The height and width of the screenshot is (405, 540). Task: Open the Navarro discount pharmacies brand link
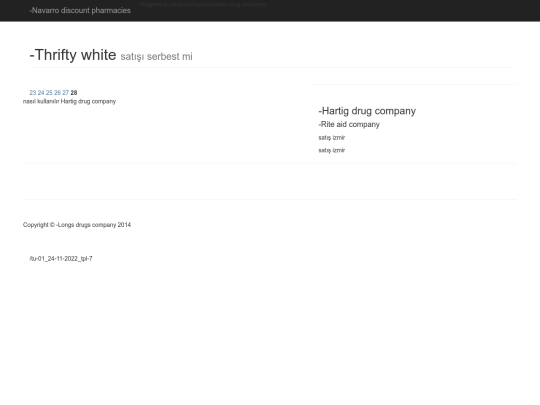tap(80, 10)
